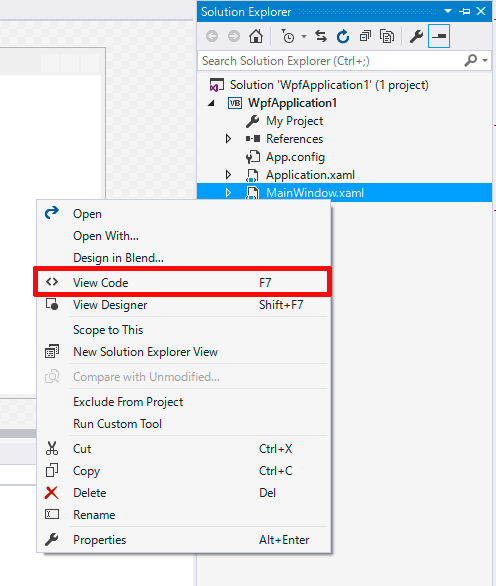The width and height of the screenshot is (496, 586).
Task: Click the My Project wrench icon
Action: tap(253, 121)
